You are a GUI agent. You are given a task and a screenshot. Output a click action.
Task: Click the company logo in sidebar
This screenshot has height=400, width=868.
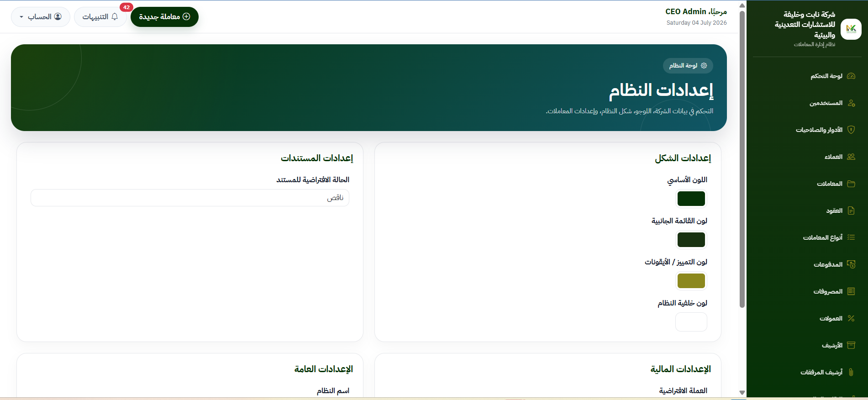851,29
